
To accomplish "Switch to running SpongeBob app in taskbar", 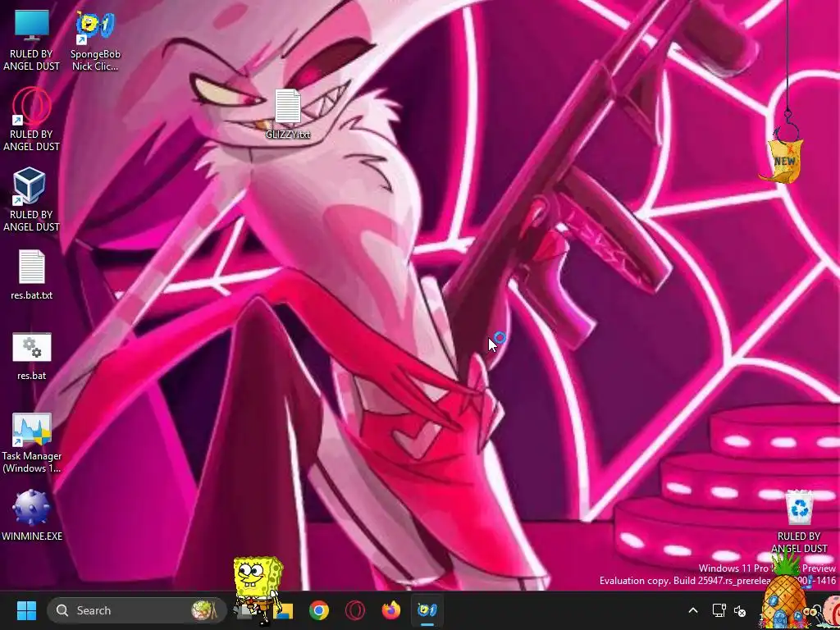I will click(x=427, y=610).
